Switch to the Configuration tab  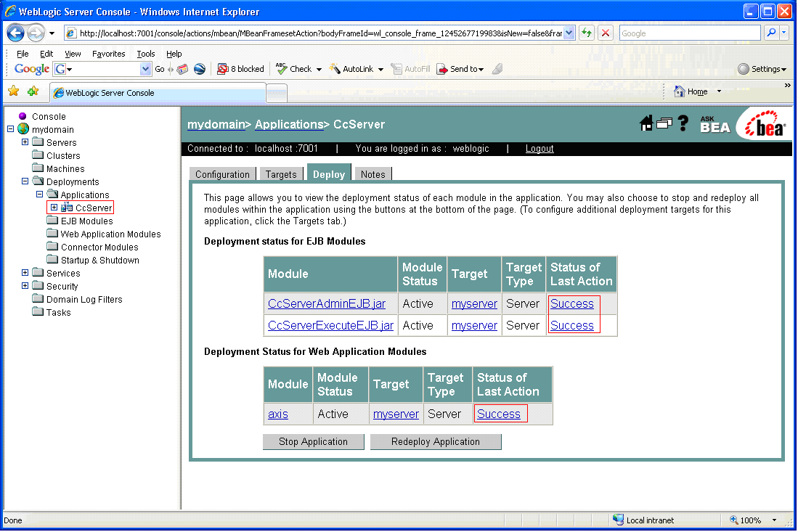[222, 174]
